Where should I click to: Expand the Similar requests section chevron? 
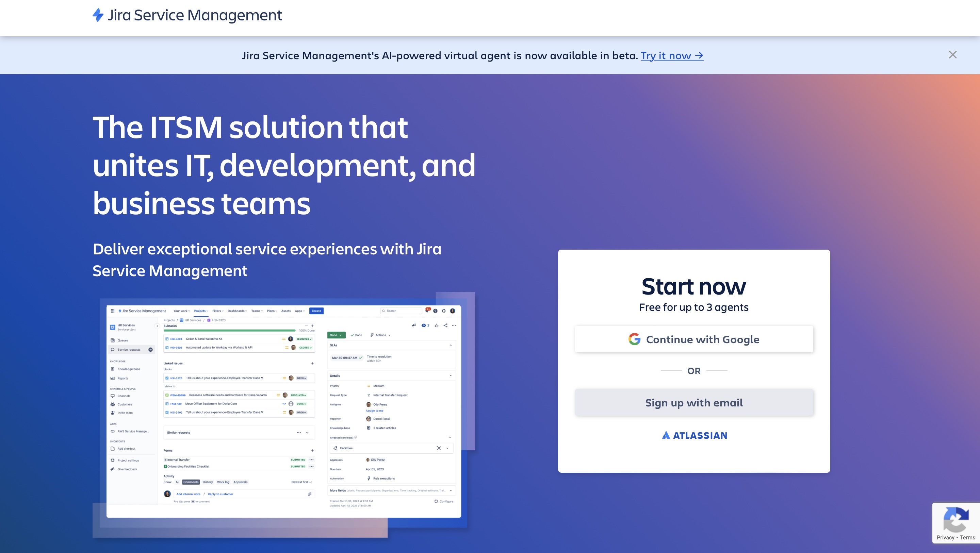point(307,433)
